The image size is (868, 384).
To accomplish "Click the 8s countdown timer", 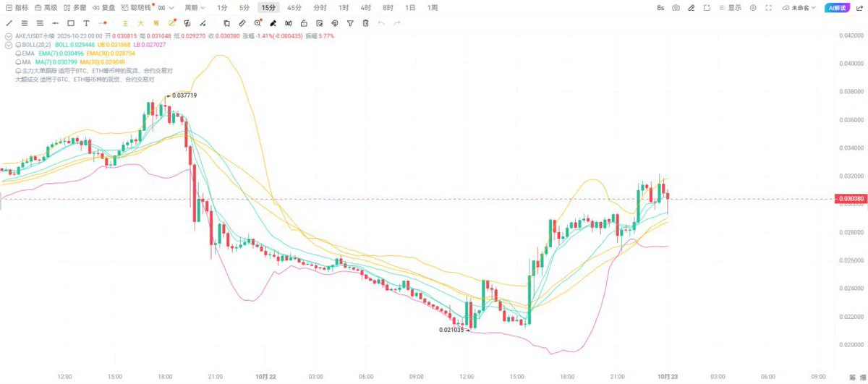I will (660, 7).
